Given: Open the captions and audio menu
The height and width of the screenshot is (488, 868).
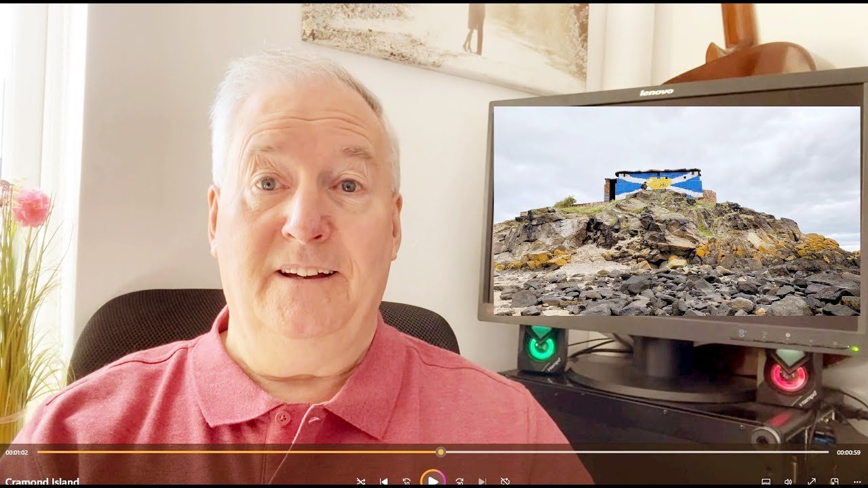Looking at the screenshot, I should pos(766,481).
